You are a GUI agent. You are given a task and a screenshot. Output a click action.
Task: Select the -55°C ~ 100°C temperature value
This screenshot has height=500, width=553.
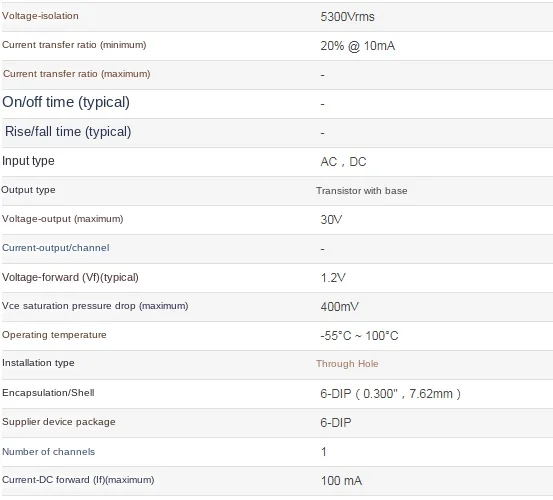pyautogui.click(x=359, y=336)
